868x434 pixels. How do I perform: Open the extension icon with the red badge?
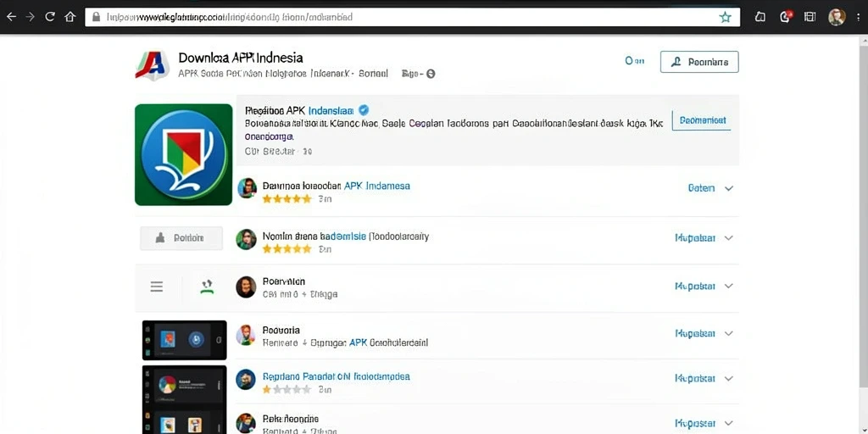tap(786, 17)
